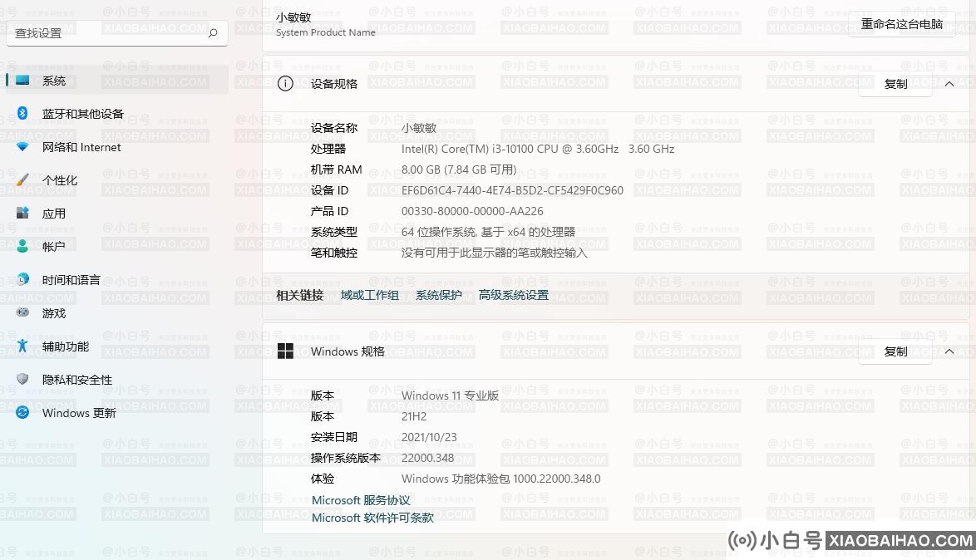
Task: Click the Apps icon in sidebar
Action: (x=22, y=213)
